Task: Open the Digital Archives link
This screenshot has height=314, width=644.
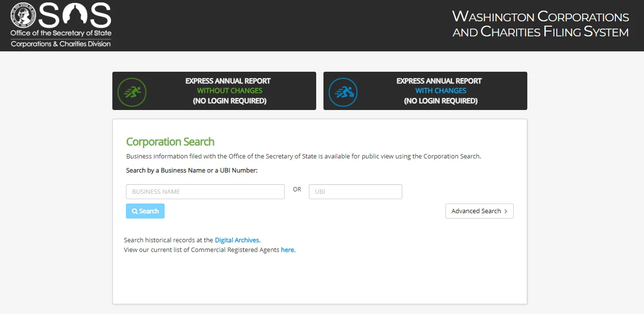Action: tap(238, 240)
